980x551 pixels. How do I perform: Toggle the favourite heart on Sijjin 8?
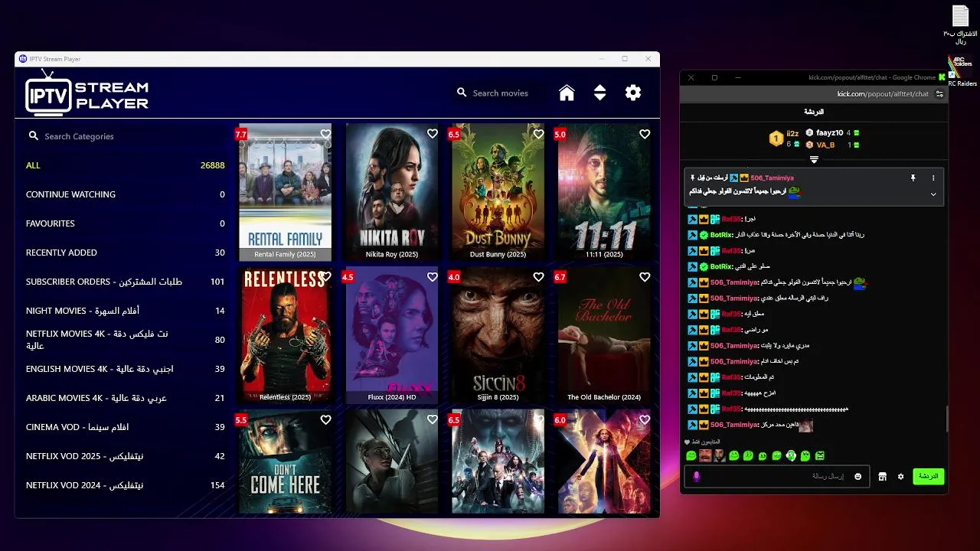[538, 277]
